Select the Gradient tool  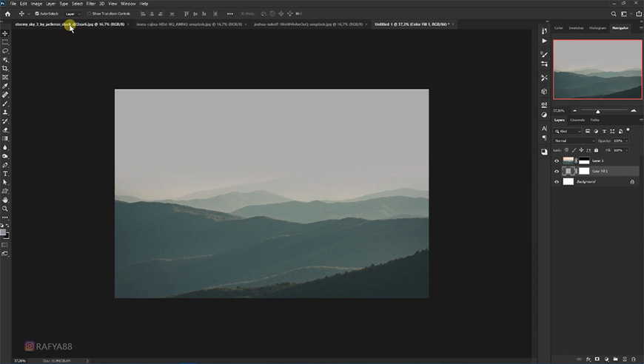tap(5, 138)
